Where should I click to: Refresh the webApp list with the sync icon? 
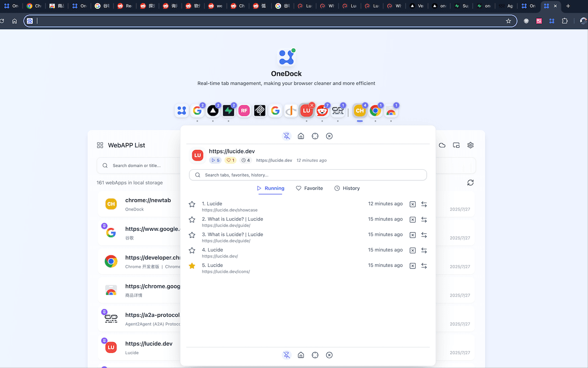click(x=470, y=183)
